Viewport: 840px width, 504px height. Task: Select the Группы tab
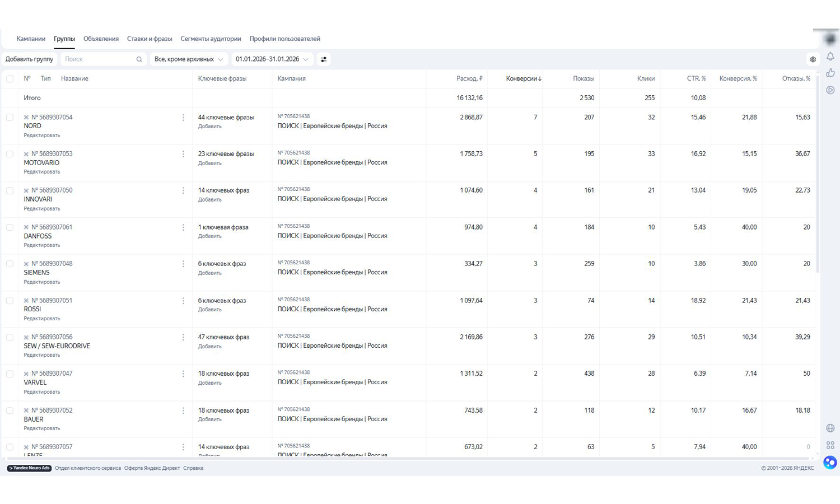coord(64,39)
